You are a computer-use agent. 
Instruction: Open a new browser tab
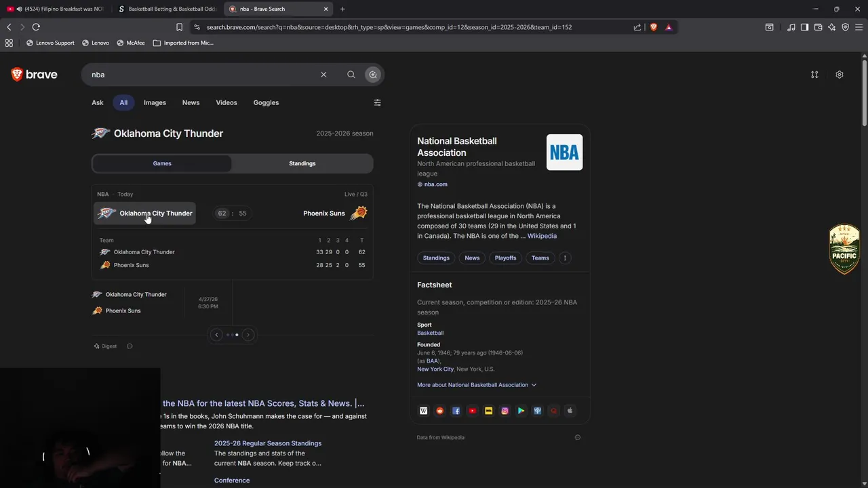[342, 9]
